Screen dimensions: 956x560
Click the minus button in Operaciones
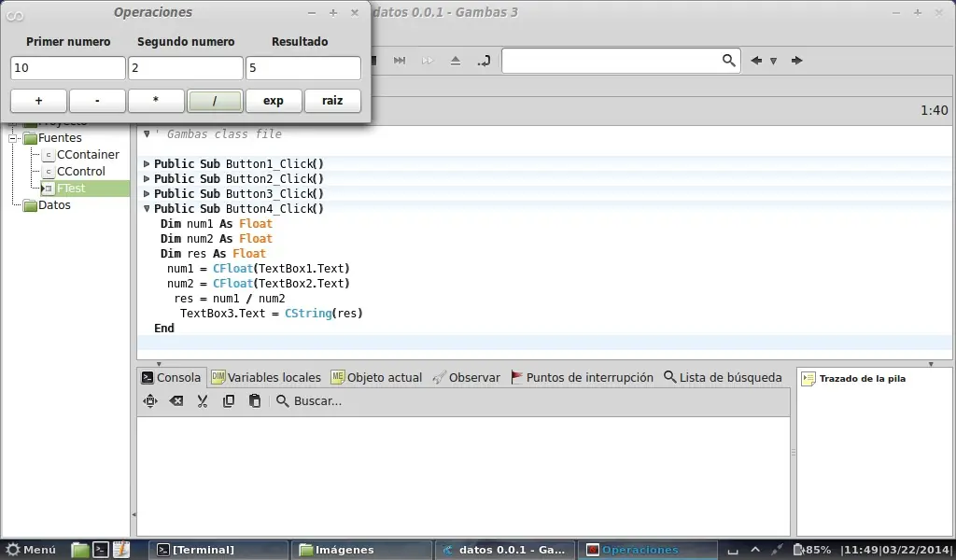click(x=97, y=101)
